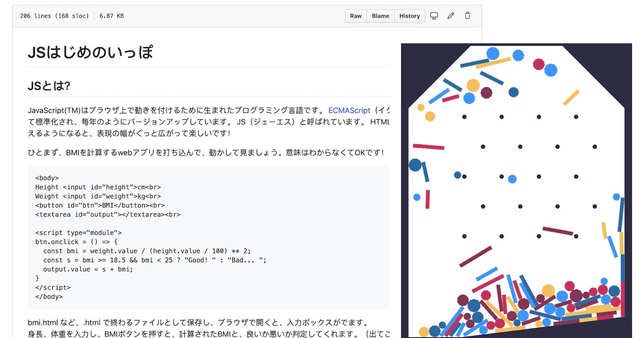Open file History
The image size is (644, 338).
click(410, 16)
